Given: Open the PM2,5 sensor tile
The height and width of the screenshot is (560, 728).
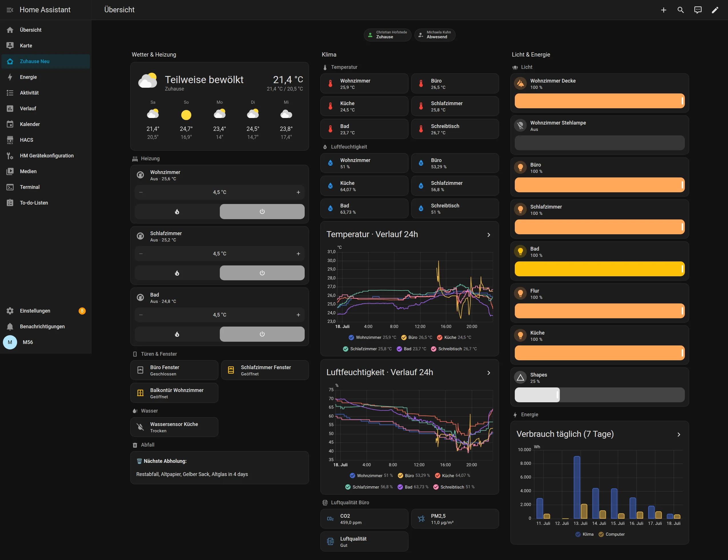Looking at the screenshot, I should (x=455, y=519).
